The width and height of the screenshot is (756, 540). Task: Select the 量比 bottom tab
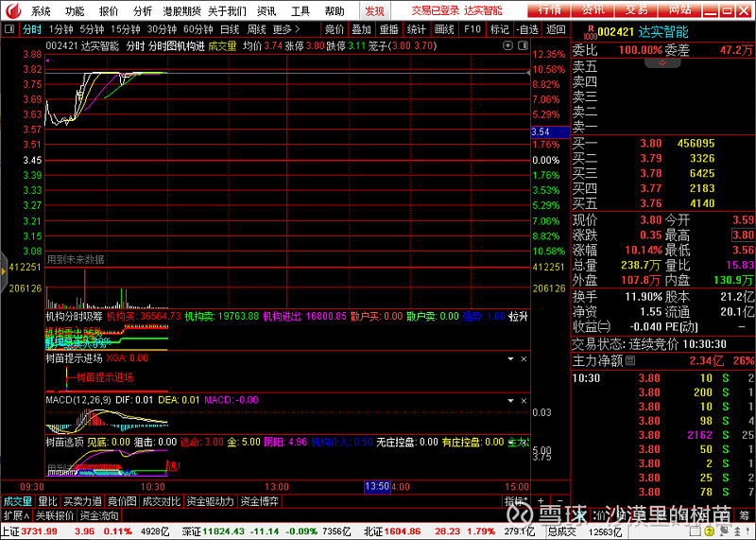48,501
